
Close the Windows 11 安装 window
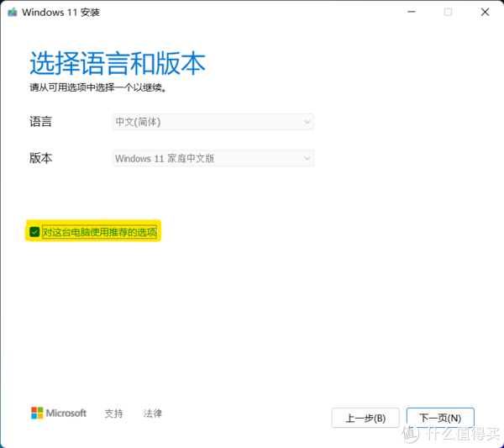coord(485,13)
